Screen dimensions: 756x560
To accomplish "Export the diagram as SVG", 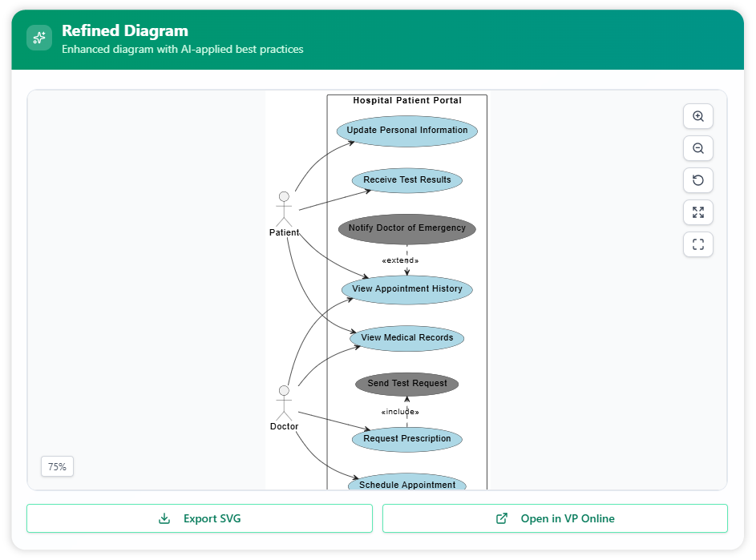I will click(x=200, y=518).
